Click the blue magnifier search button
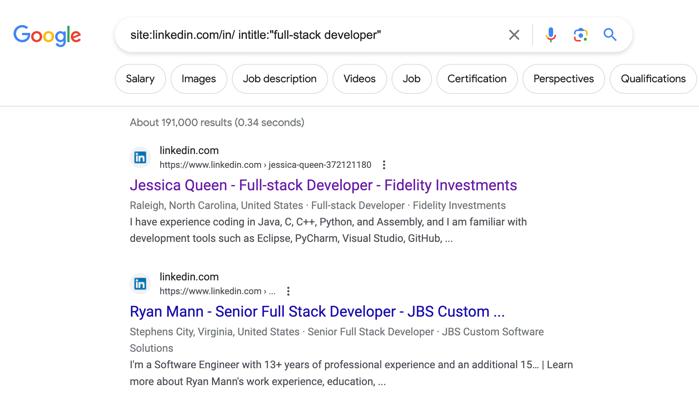This screenshot has width=699, height=400. pos(609,34)
